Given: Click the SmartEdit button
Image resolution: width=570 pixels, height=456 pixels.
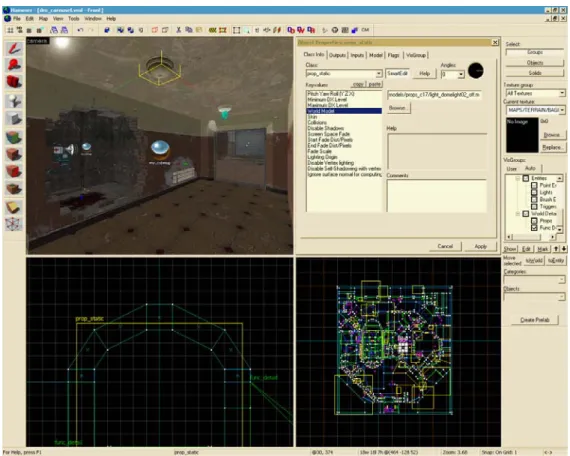Looking at the screenshot, I should pos(397,73).
